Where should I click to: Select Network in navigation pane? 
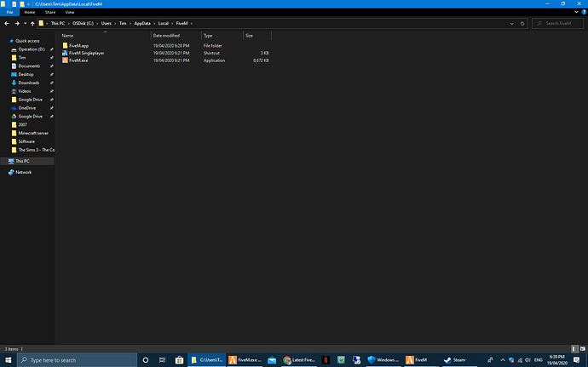[23, 173]
